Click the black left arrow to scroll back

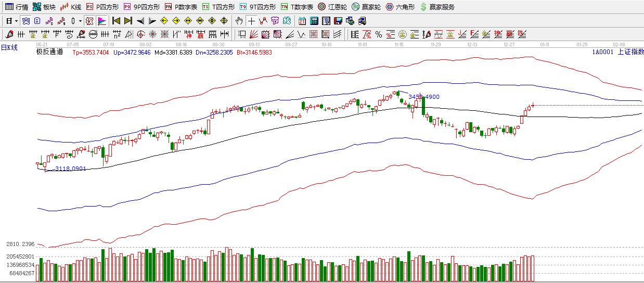140,21
